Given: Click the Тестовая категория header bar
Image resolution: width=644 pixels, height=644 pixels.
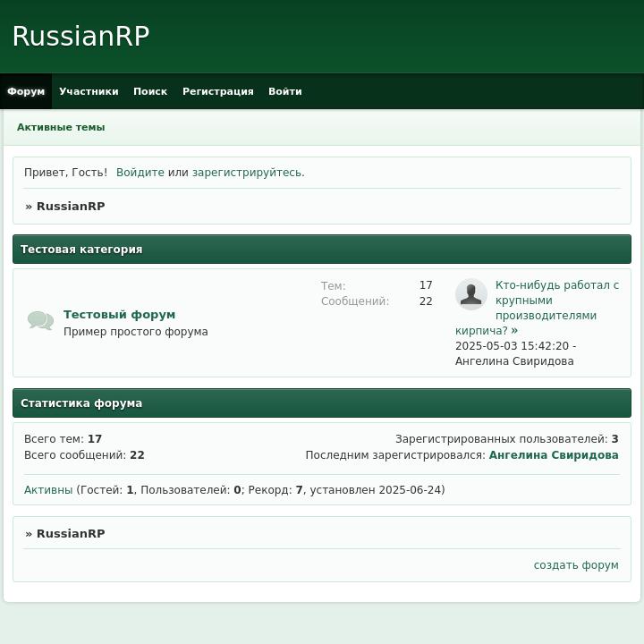Looking at the screenshot, I should (321, 250).
